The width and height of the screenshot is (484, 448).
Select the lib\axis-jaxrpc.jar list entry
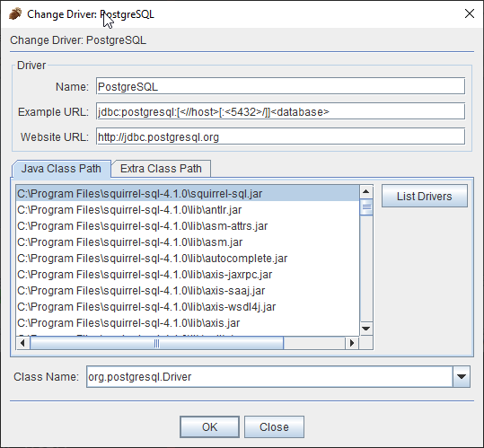click(x=188, y=275)
